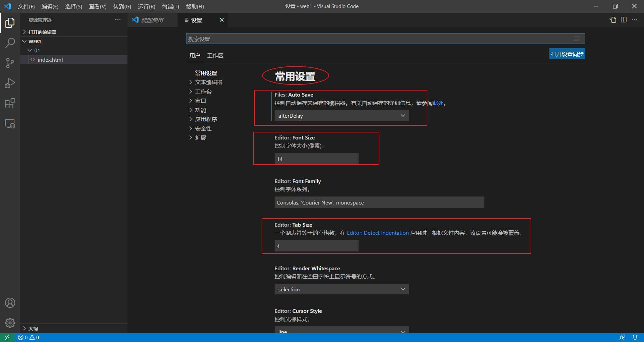Screen dimensions: 644x342
Task: Click the VS Code logo in title bar
Action: pyautogui.click(x=7, y=6)
